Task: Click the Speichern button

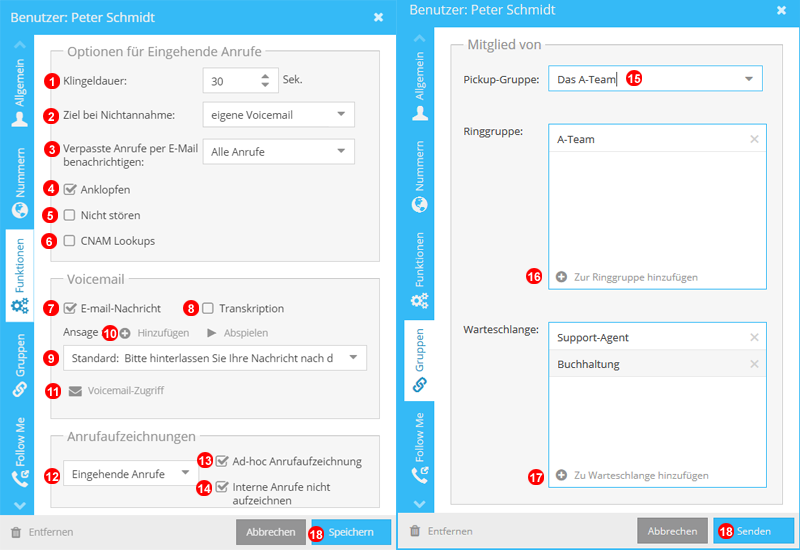Action: [352, 532]
